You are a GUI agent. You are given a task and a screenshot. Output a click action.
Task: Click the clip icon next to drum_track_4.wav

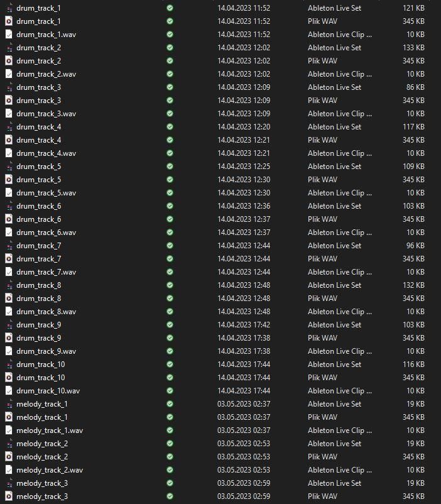(x=9, y=153)
